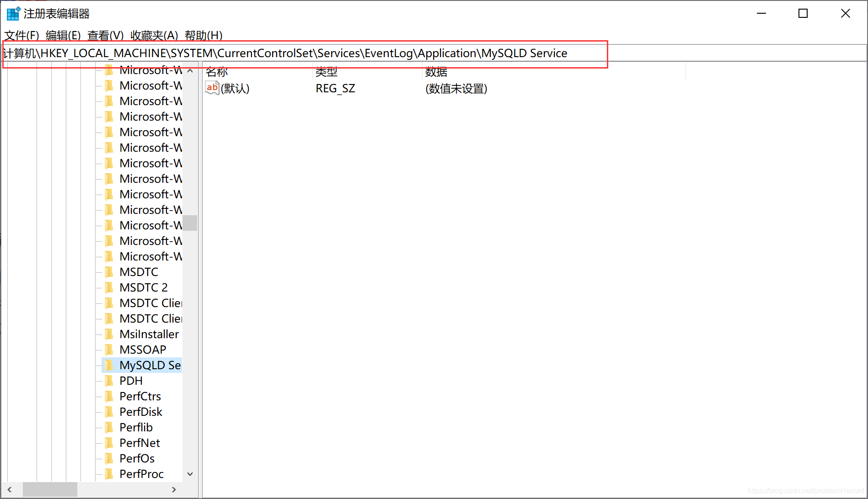Click the PerfCtrs folder icon

coord(109,397)
